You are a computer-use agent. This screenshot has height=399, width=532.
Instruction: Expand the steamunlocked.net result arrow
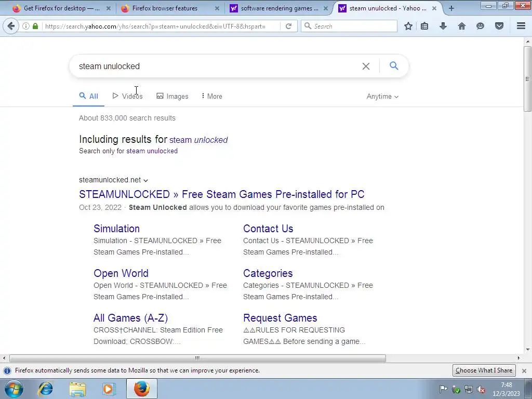[x=145, y=180]
